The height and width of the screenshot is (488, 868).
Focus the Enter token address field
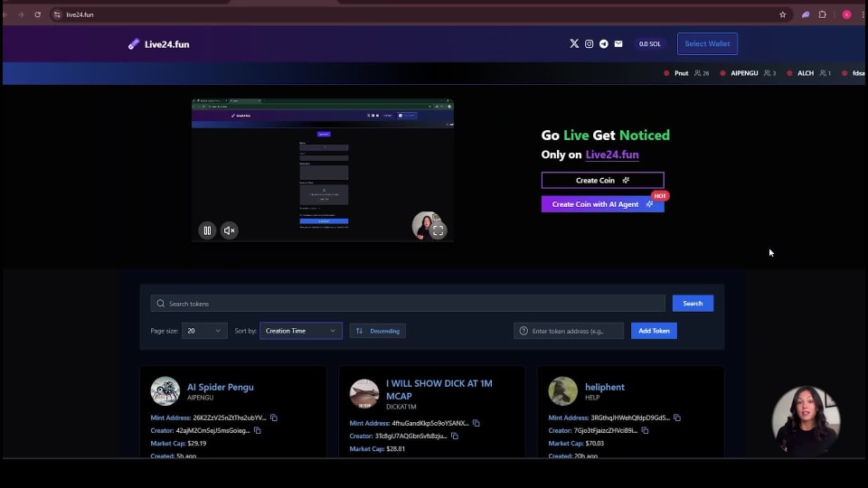pyautogui.click(x=569, y=331)
